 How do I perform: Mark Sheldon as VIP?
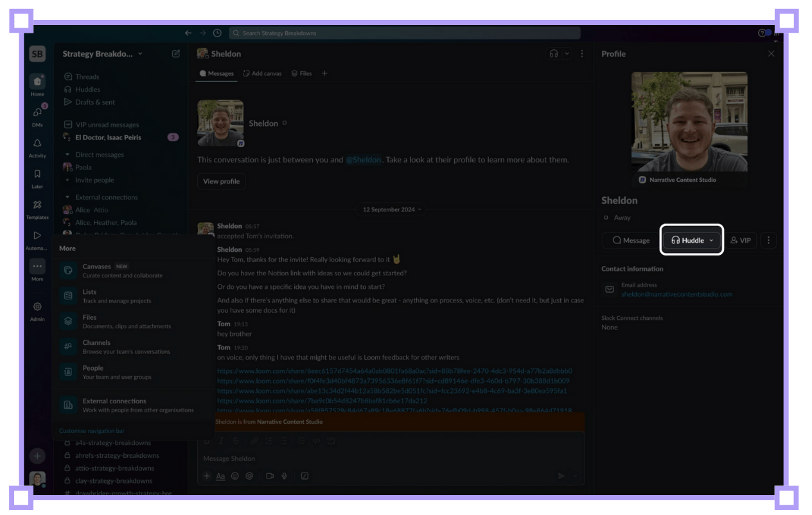(x=740, y=240)
